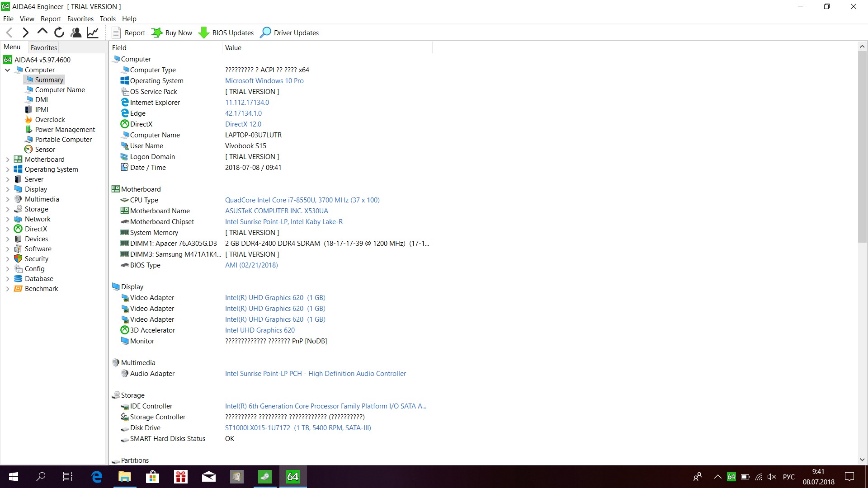Screen dimensions: 868x488
Task: Select the DirectX icon in tree
Action: (x=18, y=229)
